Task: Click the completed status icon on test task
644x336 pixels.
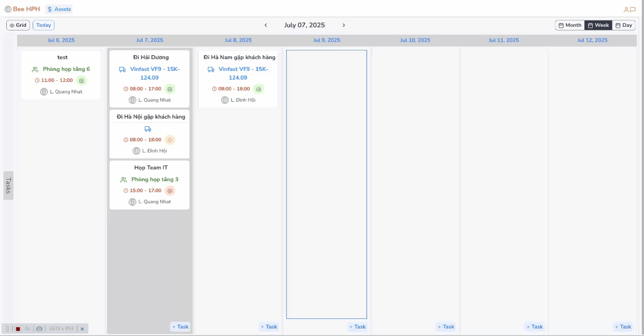Action: [x=81, y=80]
